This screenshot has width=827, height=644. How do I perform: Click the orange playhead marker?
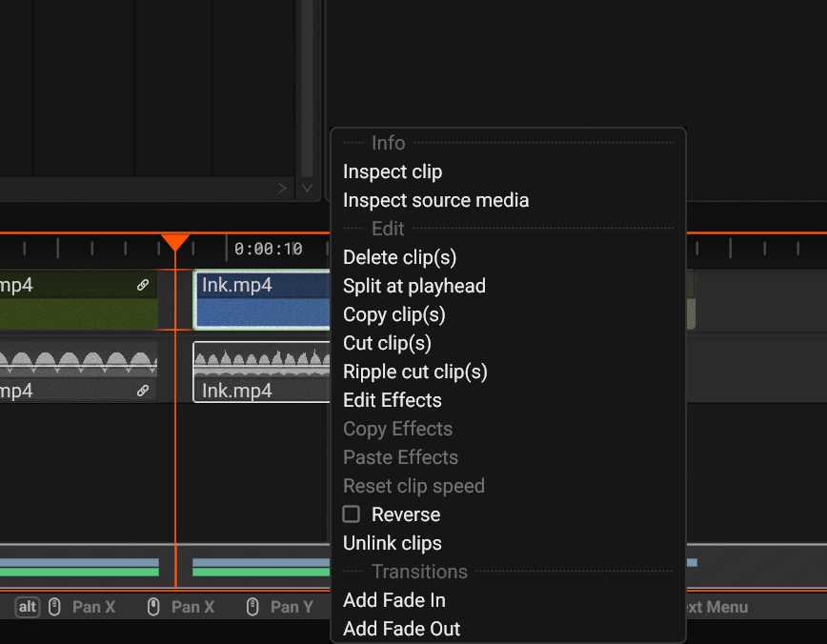(175, 243)
